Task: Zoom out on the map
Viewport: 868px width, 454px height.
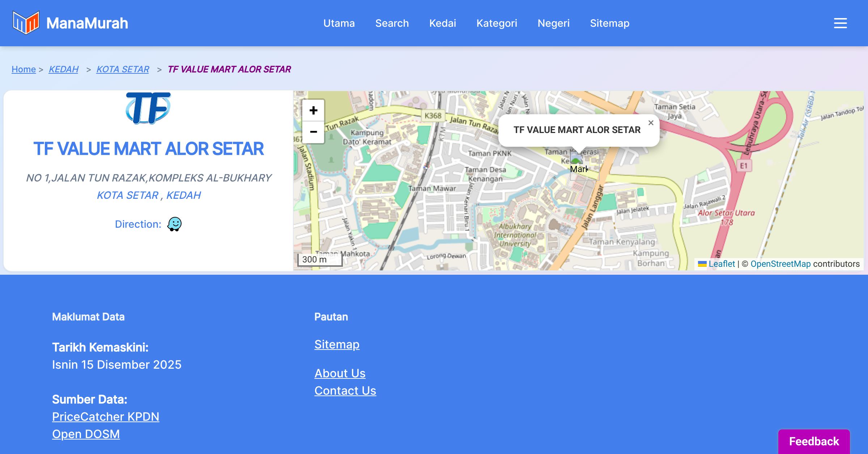Action: coord(313,132)
